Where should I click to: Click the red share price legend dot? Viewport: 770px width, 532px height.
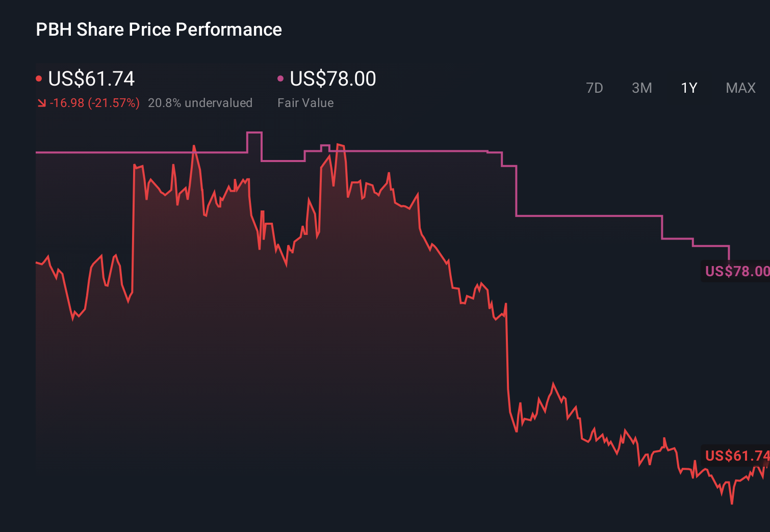point(39,77)
